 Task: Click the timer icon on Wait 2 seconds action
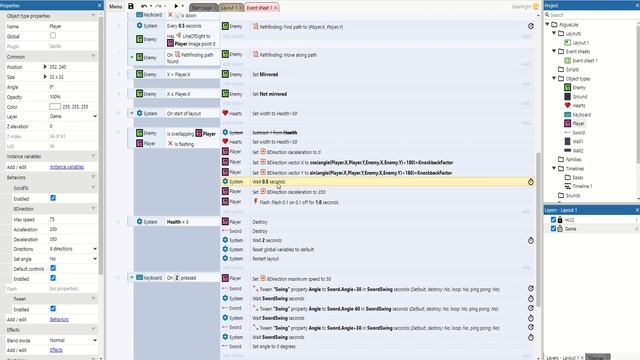[531, 240]
